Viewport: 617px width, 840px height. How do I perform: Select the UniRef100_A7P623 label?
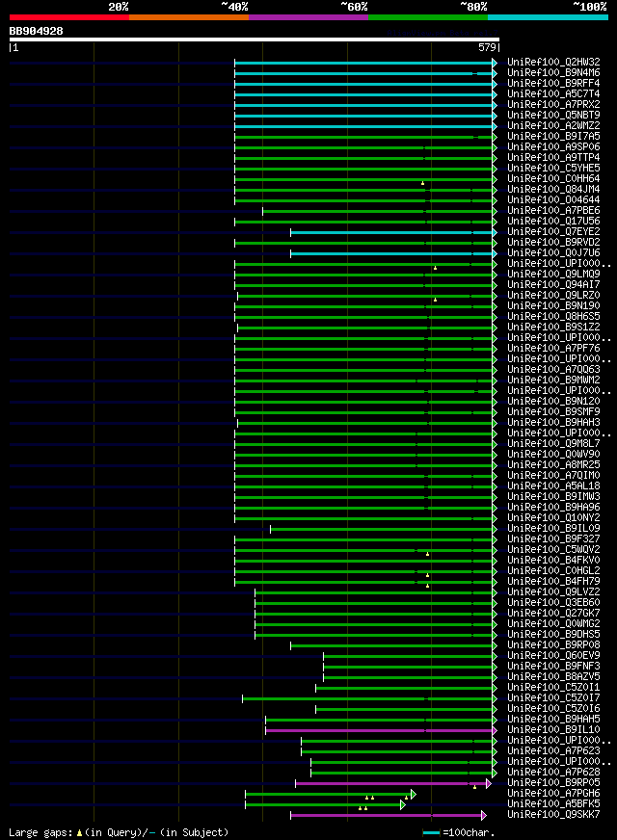(553, 751)
